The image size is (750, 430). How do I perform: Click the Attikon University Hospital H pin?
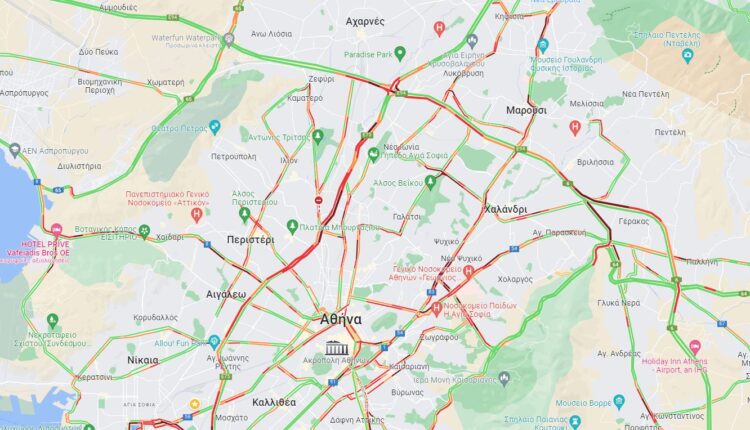[x=196, y=215]
